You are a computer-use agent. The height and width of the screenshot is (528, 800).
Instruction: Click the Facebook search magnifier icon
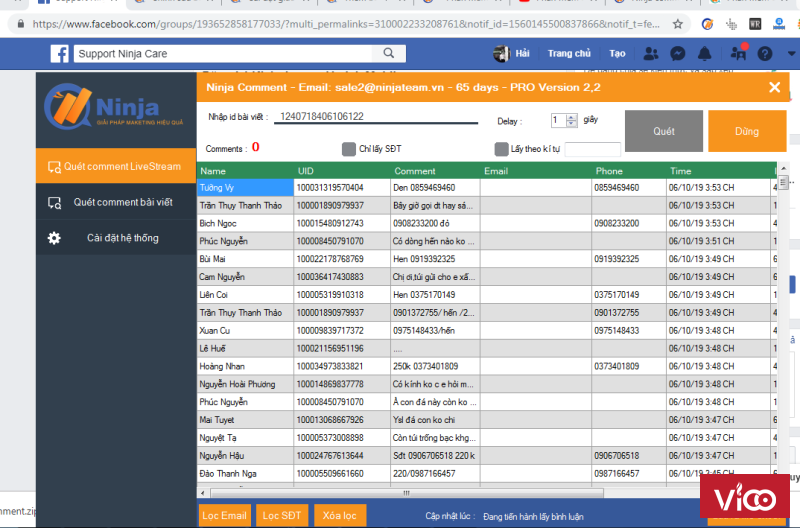click(x=389, y=53)
